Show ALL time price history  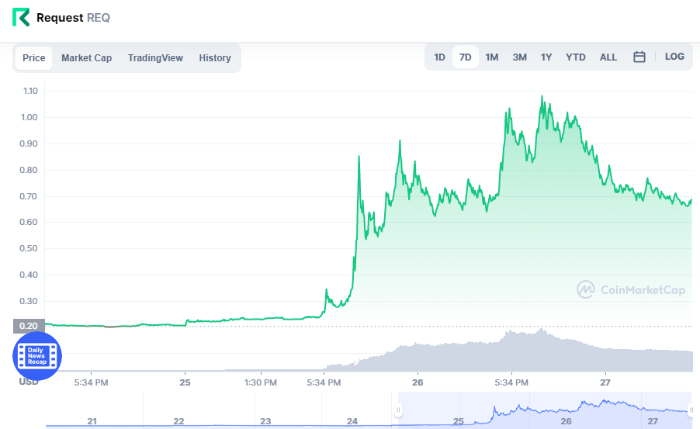point(608,57)
